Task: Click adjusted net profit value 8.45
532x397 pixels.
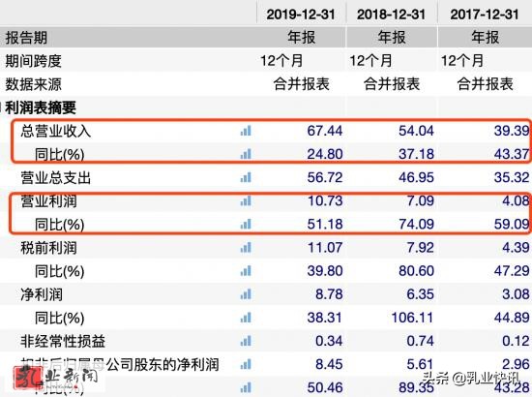Action: (329, 364)
